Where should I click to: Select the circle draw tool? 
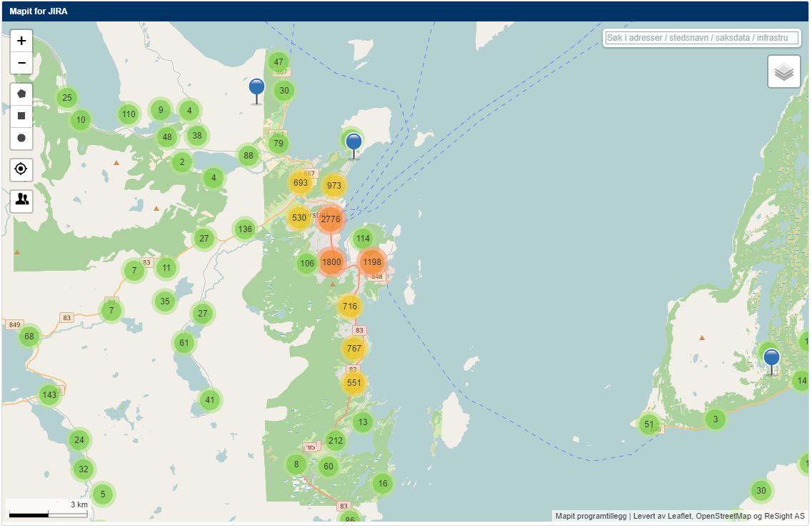click(21, 138)
